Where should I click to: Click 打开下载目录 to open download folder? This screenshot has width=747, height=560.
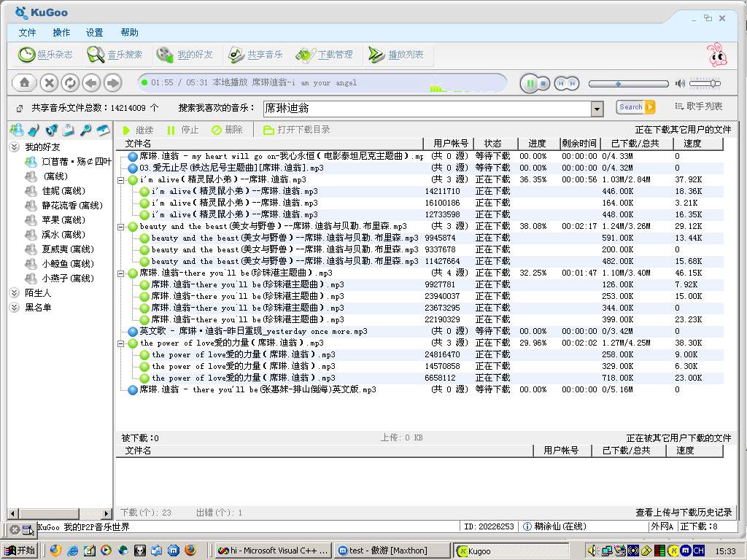pos(297,130)
